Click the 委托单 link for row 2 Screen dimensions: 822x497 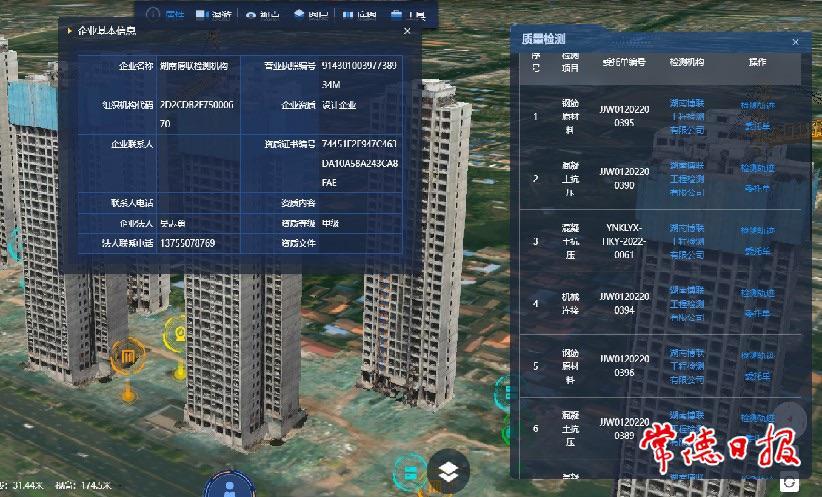pyautogui.click(x=757, y=189)
